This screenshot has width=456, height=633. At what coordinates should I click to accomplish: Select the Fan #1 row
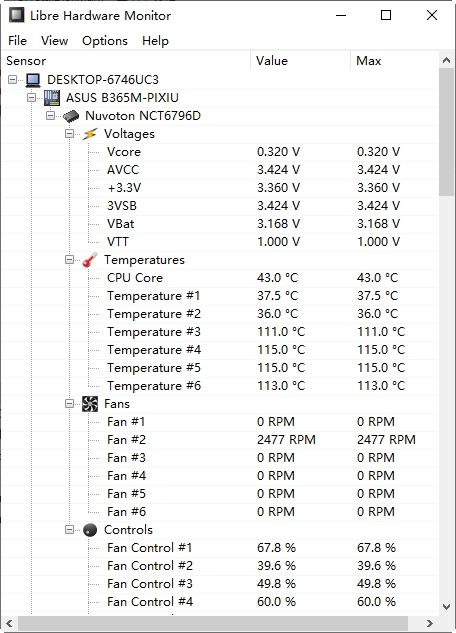(221, 422)
